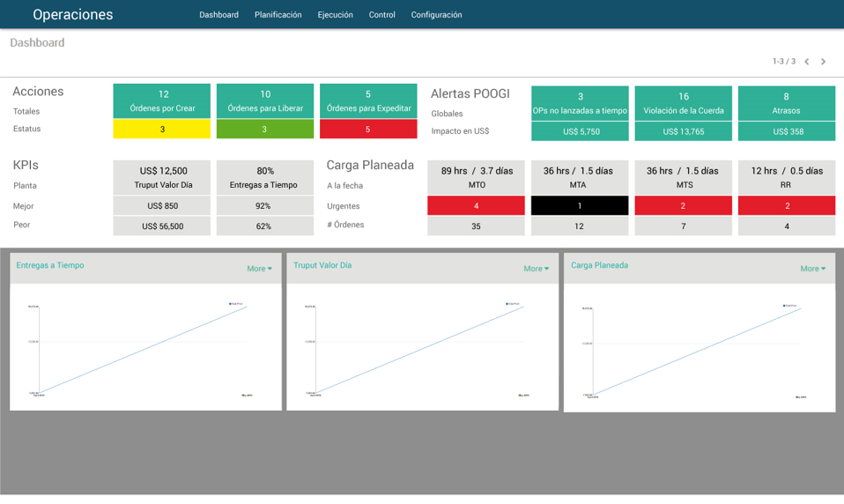Expand More dropdown on Carga Planeada chart
Screen dimensions: 844x504
(813, 268)
